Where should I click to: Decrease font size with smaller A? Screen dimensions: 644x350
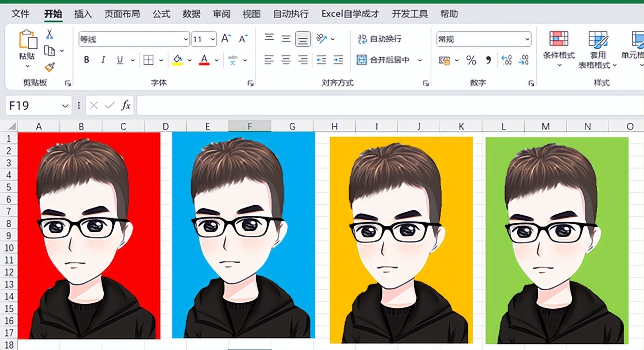pyautogui.click(x=243, y=39)
